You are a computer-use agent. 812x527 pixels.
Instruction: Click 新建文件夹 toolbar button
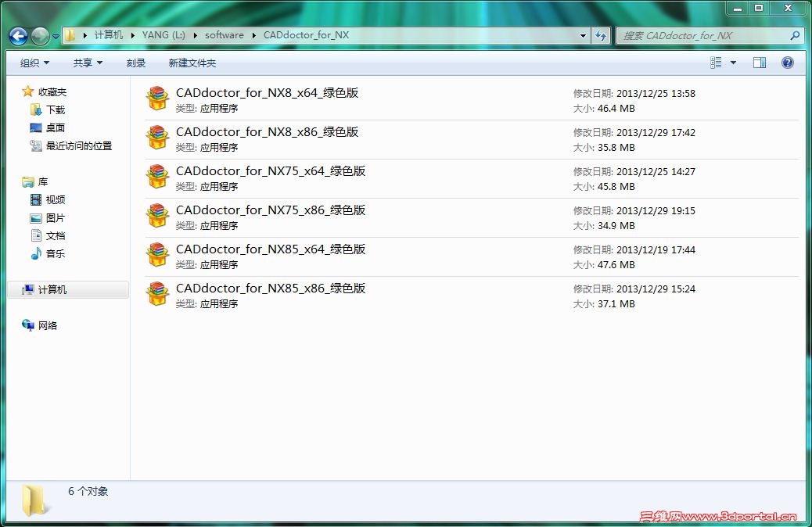pos(192,63)
